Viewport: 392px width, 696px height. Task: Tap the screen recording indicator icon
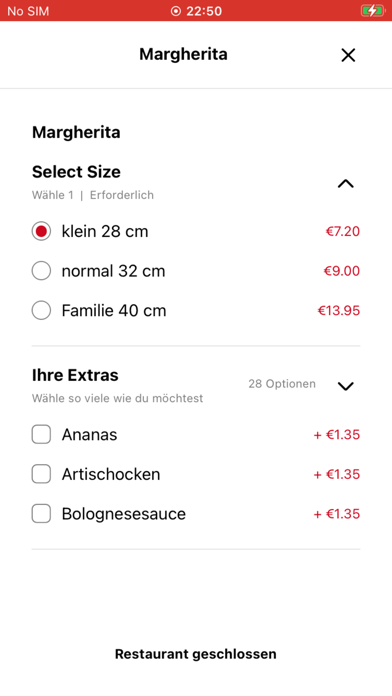tap(176, 11)
